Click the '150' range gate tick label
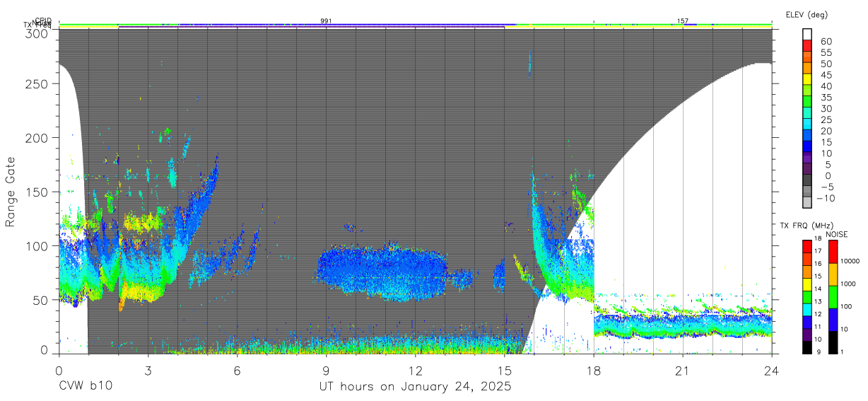This screenshot has height=401, width=868. (37, 192)
